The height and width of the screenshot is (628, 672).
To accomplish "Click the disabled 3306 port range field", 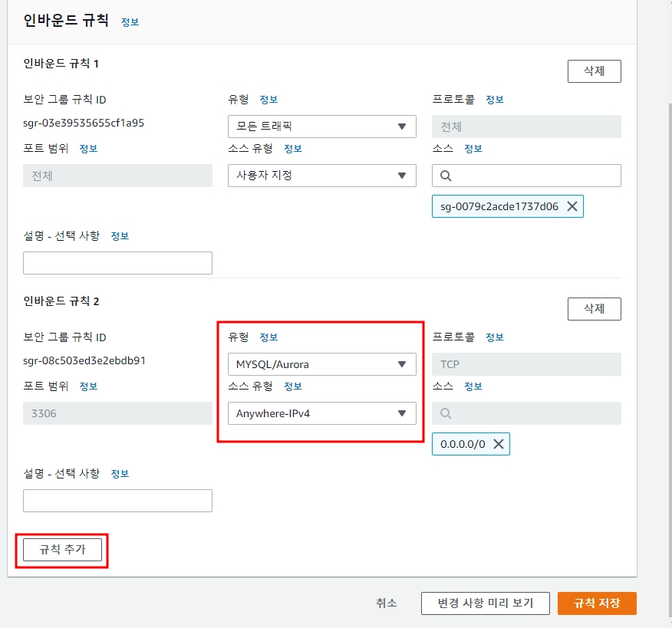I will point(117,413).
